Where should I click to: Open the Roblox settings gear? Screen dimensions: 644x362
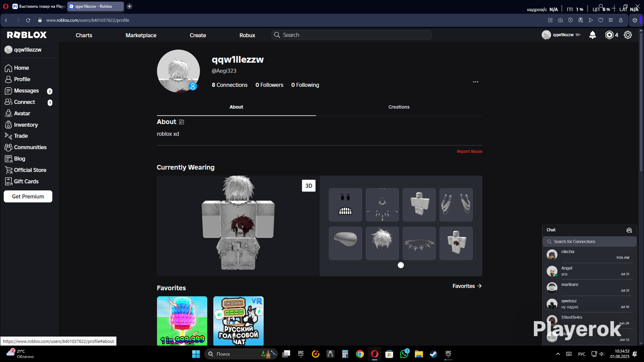[x=628, y=35]
